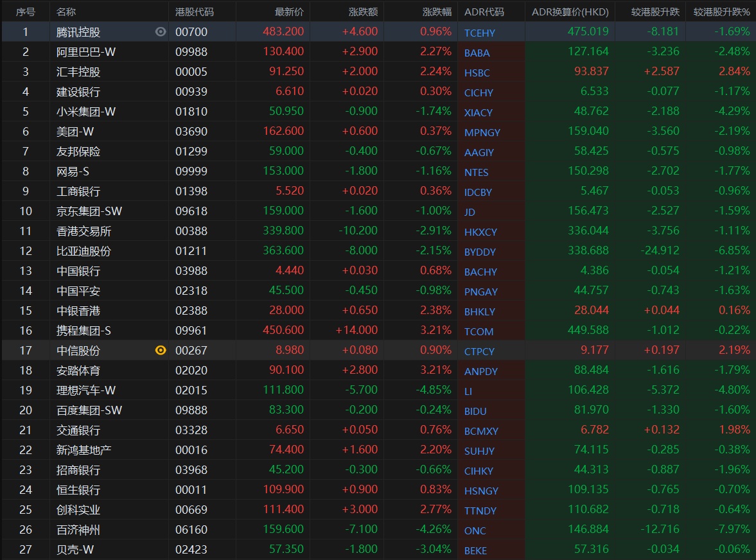Select the 小米集团-W row
Screen dimensions: 756x560
click(86, 111)
